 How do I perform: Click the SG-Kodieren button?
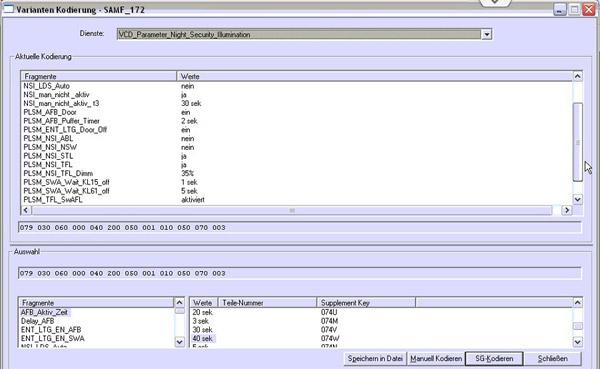(494, 359)
